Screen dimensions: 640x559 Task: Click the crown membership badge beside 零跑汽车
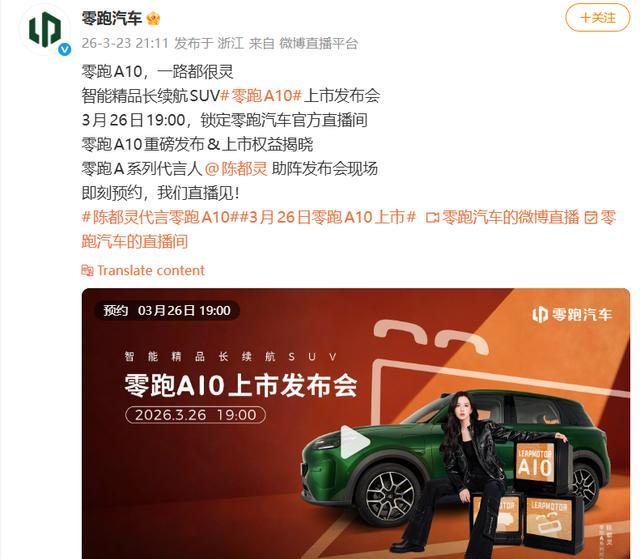click(153, 18)
